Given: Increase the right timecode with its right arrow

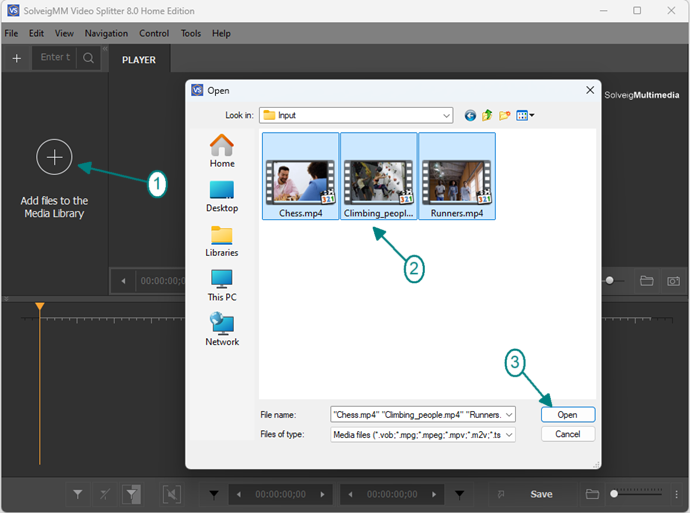Looking at the screenshot, I should click(434, 495).
